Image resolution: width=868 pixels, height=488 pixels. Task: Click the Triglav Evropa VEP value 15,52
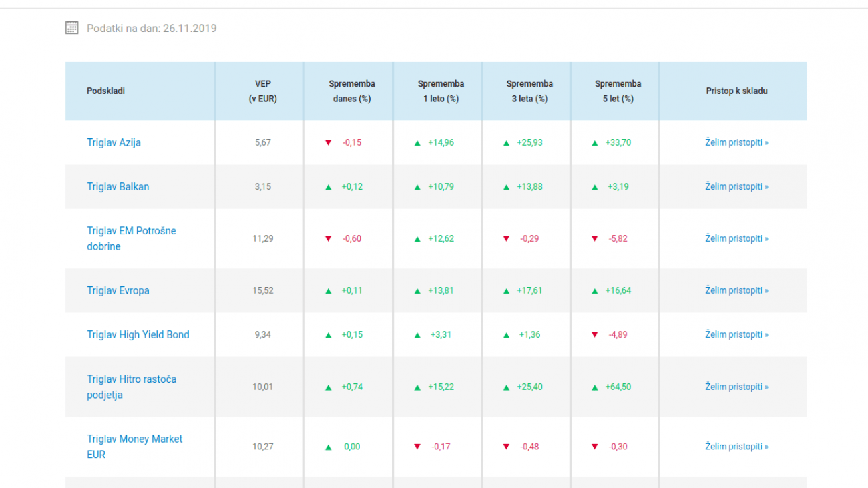(x=262, y=290)
